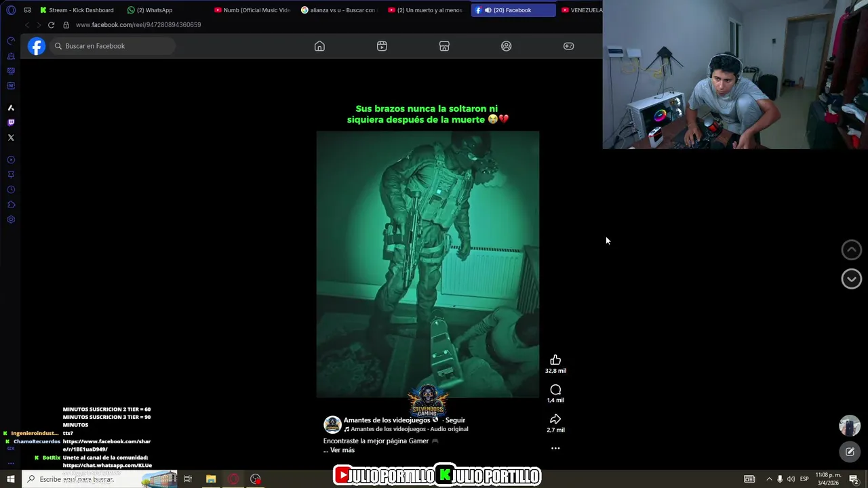
Task: Open the Facebook Gaming controller icon
Action: click(x=569, y=46)
